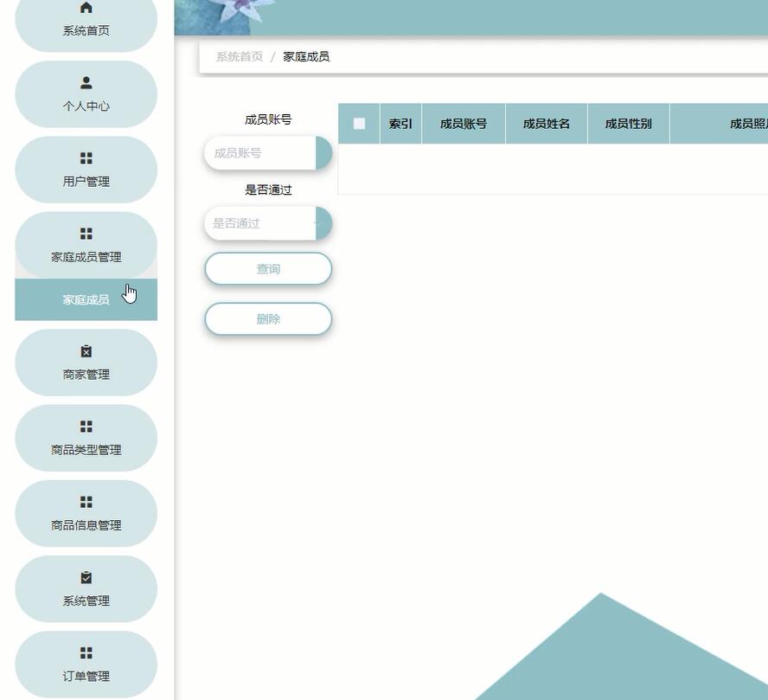Viewport: 768px width, 700px height.
Task: Open 家庭成员管理 via its grid icon
Action: (86, 234)
